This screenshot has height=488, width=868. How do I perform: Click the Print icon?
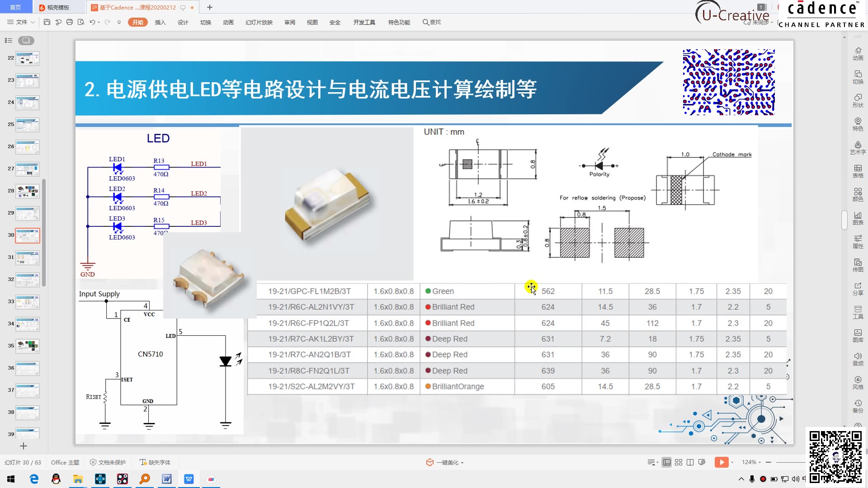tap(70, 22)
